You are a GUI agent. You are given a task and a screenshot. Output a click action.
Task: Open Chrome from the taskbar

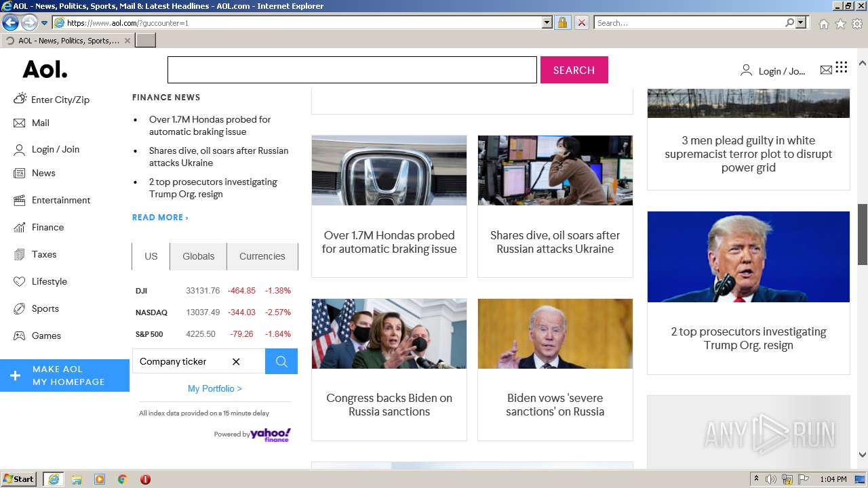pyautogui.click(x=122, y=479)
